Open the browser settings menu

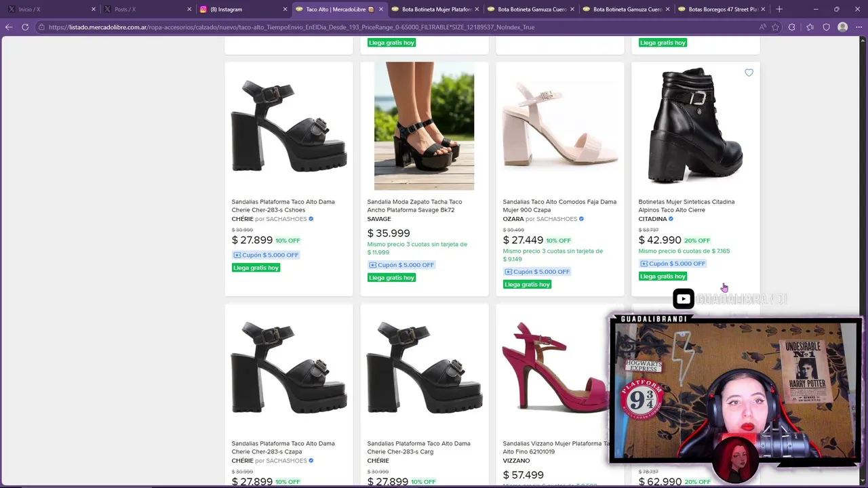tap(858, 27)
